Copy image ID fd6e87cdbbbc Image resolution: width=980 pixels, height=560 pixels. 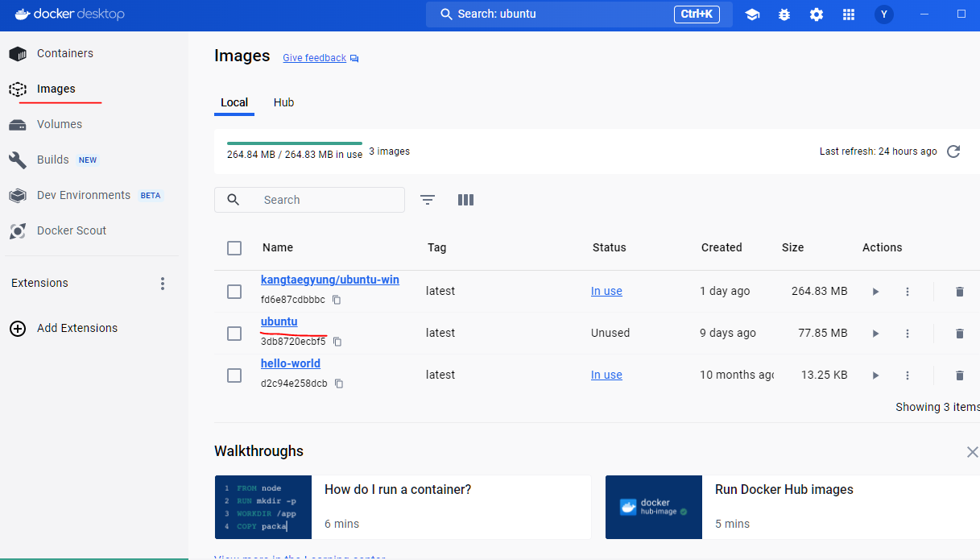click(337, 300)
